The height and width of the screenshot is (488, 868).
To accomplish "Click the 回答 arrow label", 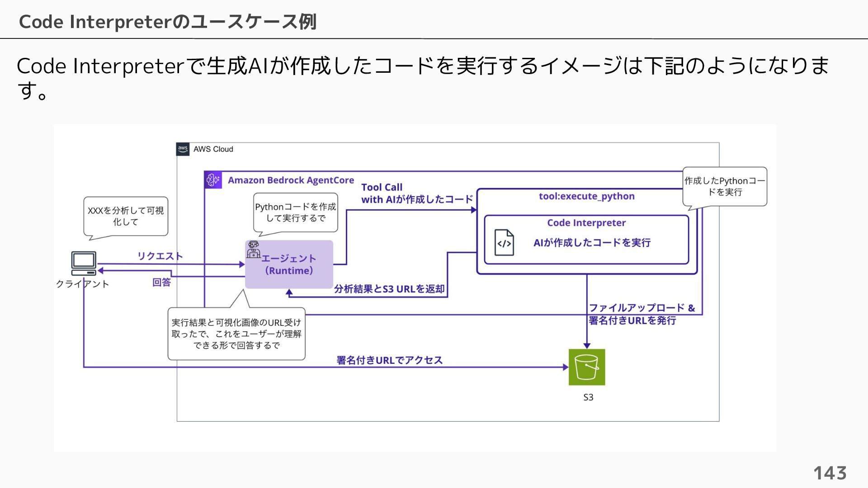I will [x=161, y=282].
